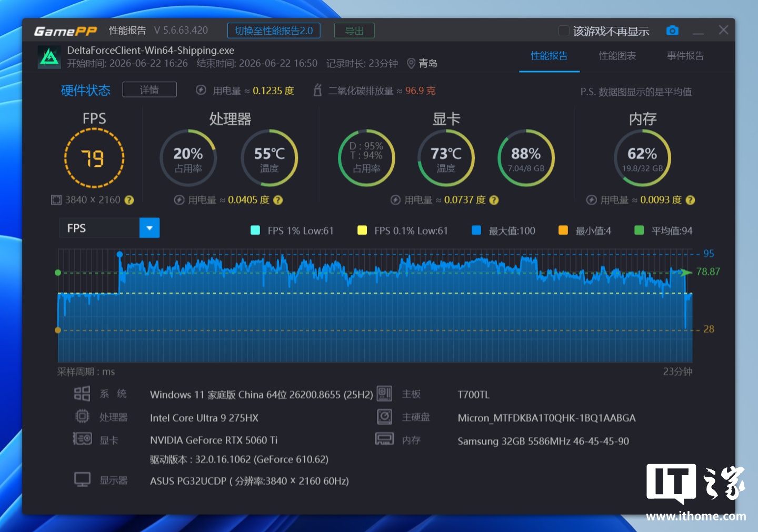Click the CO2 emission bottle icon
Image resolution: width=758 pixels, height=532 pixels.
pos(317,90)
